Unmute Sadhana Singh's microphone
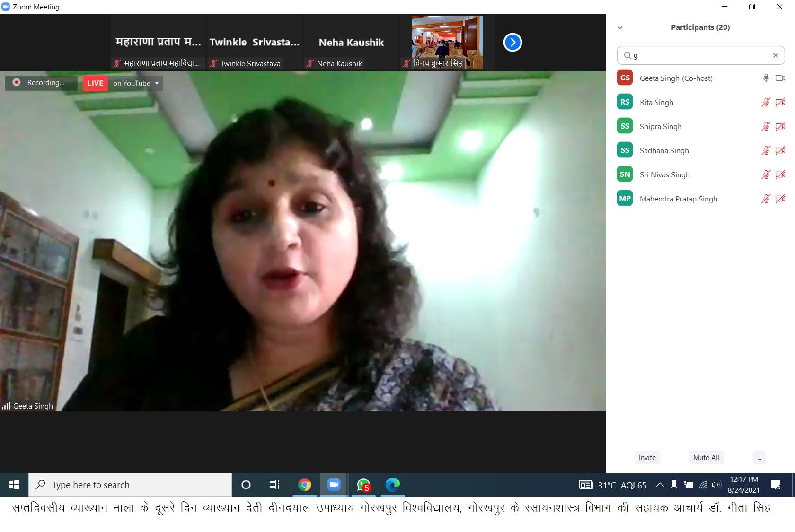This screenshot has width=795, height=532. pos(766,150)
